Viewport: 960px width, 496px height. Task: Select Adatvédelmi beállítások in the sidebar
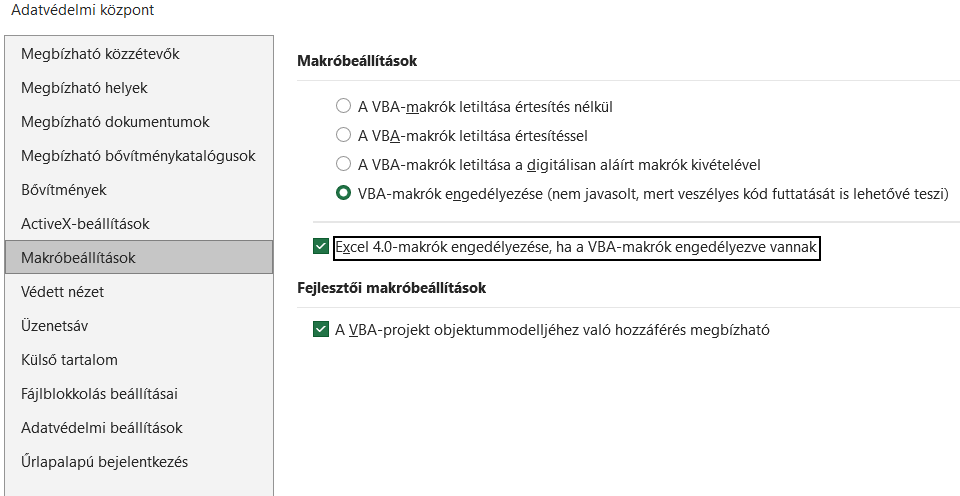pyautogui.click(x=102, y=428)
